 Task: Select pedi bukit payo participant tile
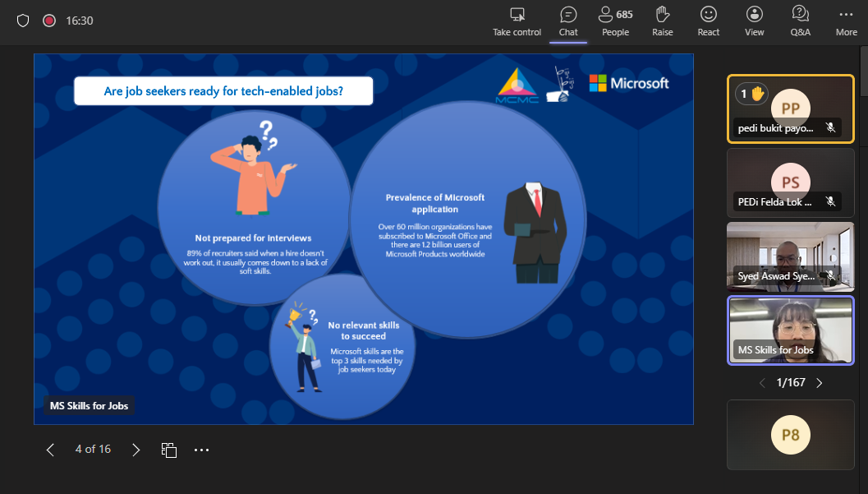coord(790,108)
